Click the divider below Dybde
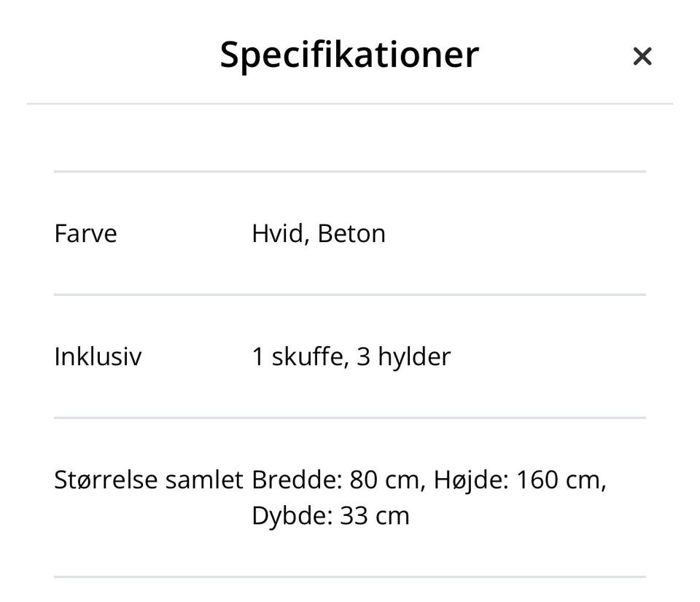Viewport: 700px width, 602px height. click(349, 576)
